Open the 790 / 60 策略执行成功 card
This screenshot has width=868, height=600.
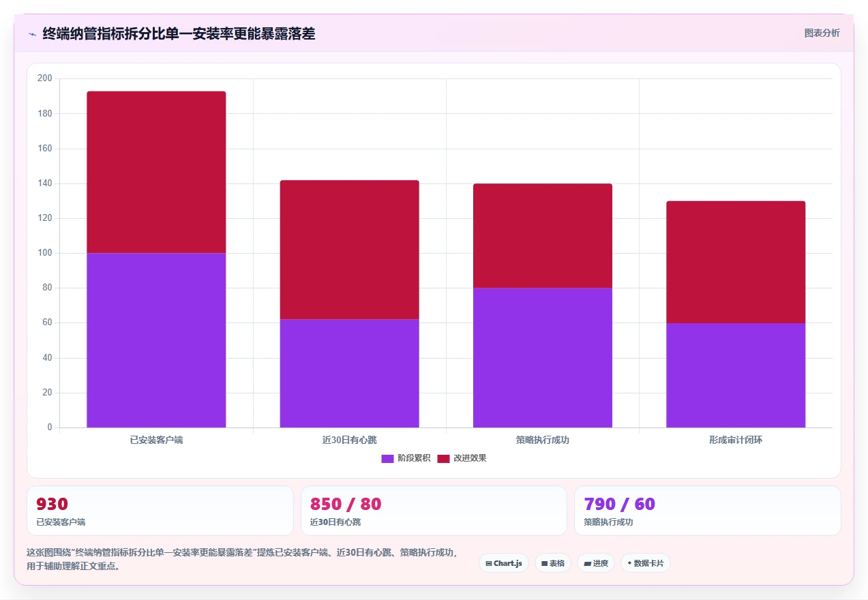click(708, 511)
